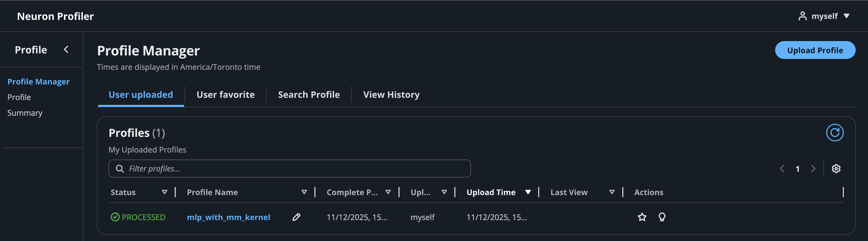The image size is (868, 241).
Task: Click inside the Filter profiles field
Action: tap(236, 168)
